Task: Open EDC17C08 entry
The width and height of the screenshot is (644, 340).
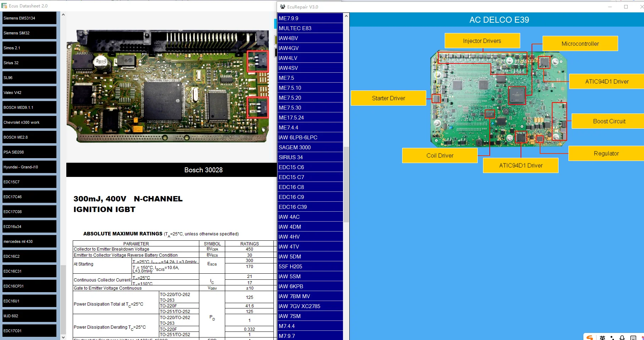Action: coord(29,212)
